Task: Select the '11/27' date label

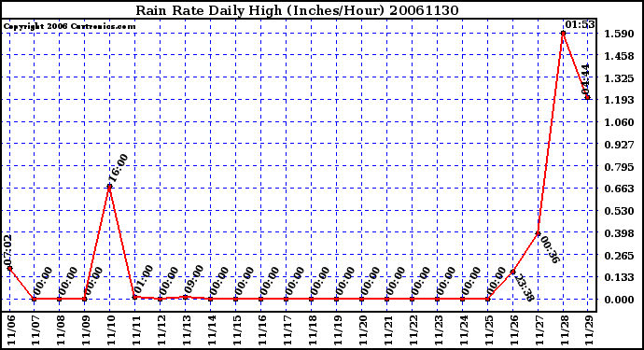Action: [x=540, y=330]
